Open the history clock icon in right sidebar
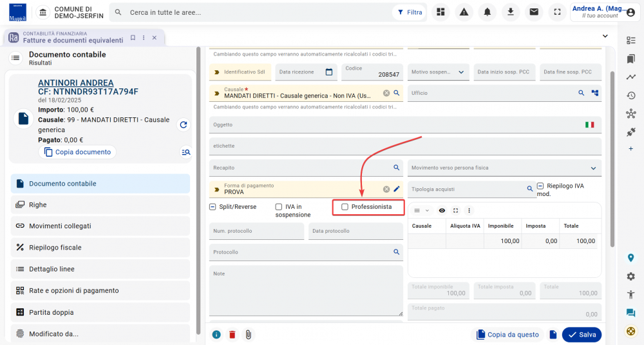 coord(631,95)
